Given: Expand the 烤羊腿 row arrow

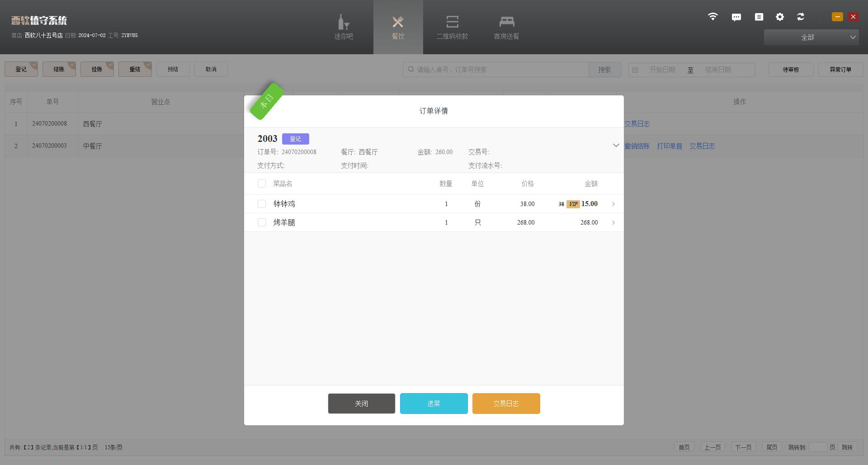Looking at the screenshot, I should click(x=613, y=222).
